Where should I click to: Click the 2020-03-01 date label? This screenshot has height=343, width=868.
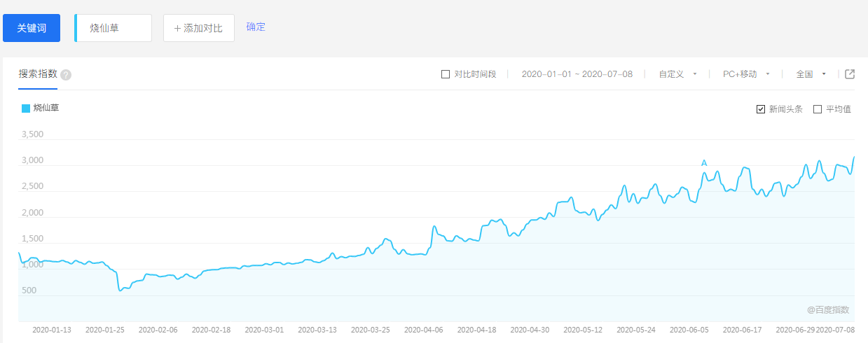coord(264,329)
